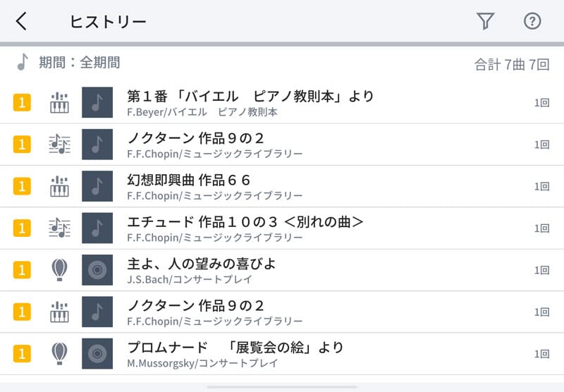The height and width of the screenshot is (392, 564).
Task: Click the disc thumbnail for 主よ、人の望みの喜びよ
Action: 97,270
